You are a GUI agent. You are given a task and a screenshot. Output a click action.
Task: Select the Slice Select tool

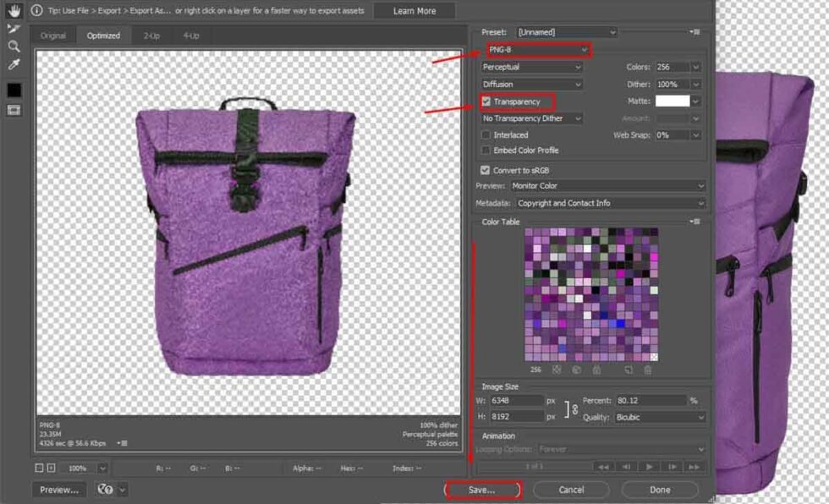pos(14,29)
